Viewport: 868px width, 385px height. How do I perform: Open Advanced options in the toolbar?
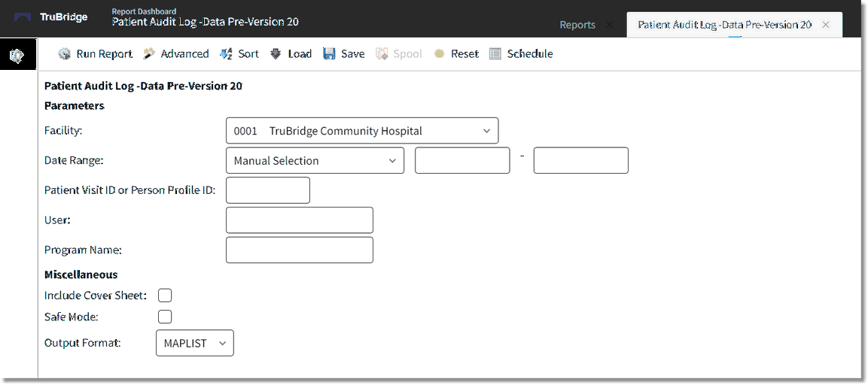click(149, 54)
